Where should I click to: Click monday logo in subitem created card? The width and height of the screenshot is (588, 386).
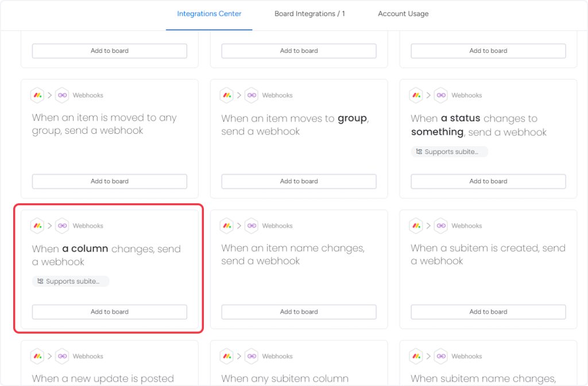(416, 226)
